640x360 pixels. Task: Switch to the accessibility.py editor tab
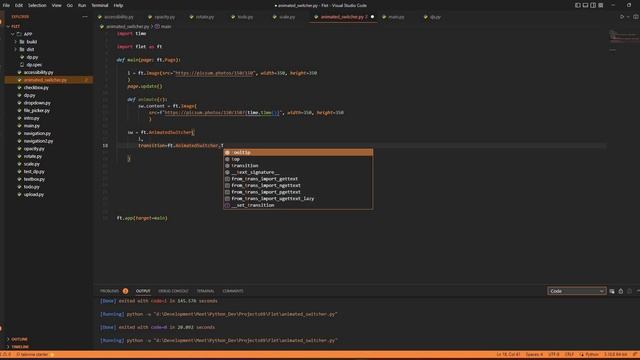[x=116, y=17]
